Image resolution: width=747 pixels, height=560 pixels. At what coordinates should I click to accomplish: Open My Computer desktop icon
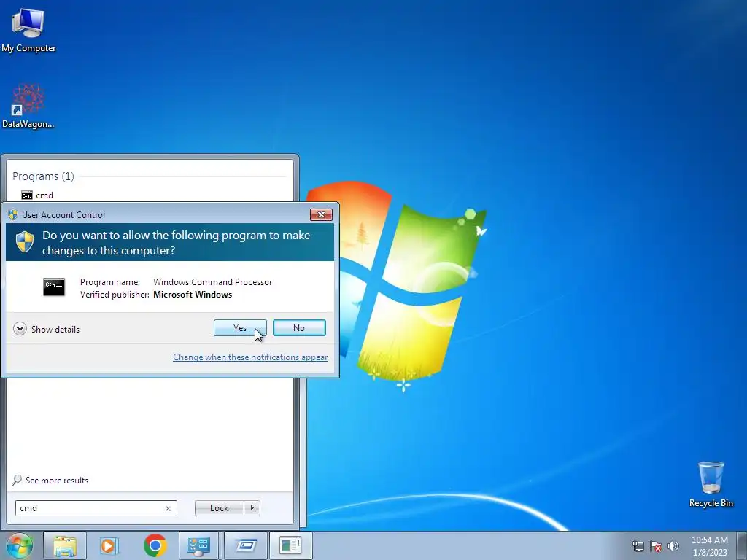click(x=28, y=31)
